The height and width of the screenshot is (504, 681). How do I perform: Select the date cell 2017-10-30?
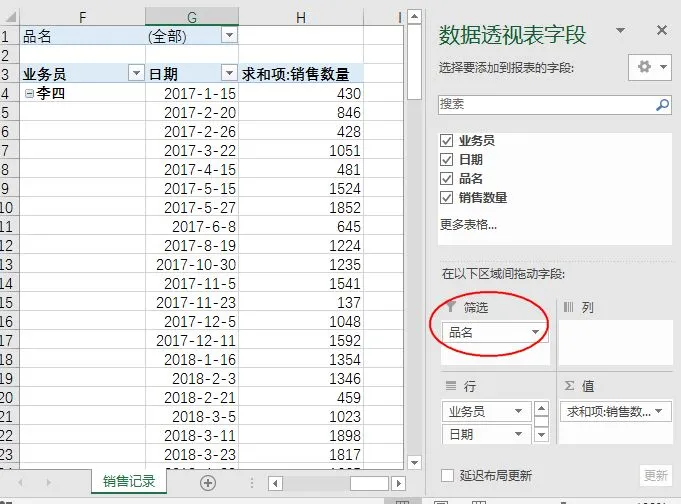(192, 264)
